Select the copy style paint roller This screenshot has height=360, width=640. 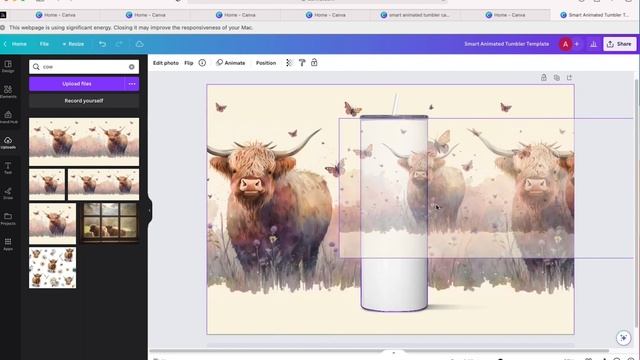[x=302, y=63]
